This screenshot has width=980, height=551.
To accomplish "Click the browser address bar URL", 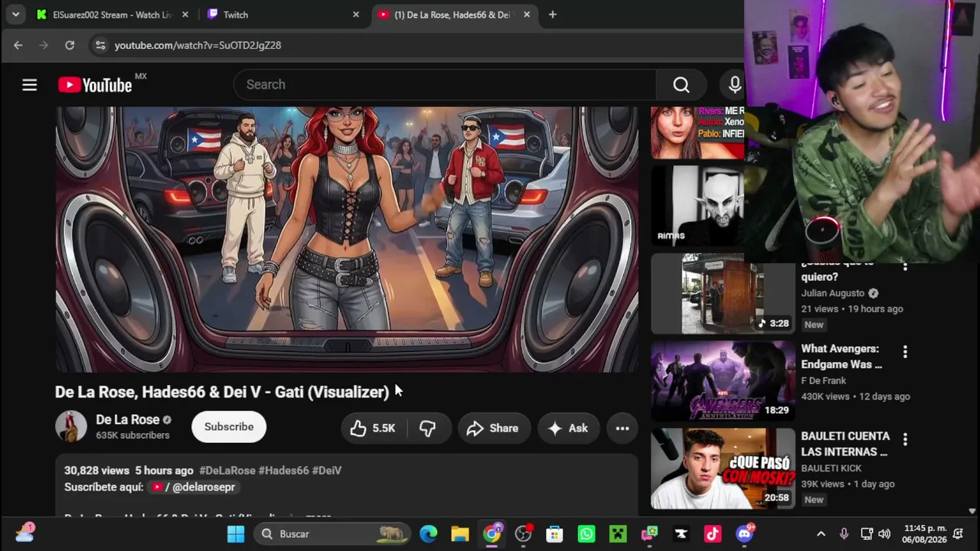I will coord(198,45).
